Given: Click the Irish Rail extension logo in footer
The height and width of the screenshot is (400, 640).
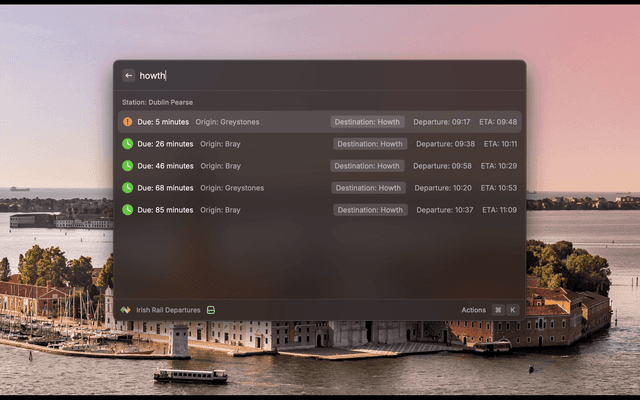Looking at the screenshot, I should coord(125,310).
